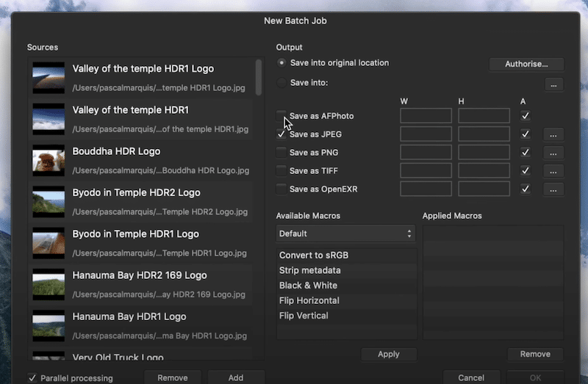Click path text ending ay HDR2 169 Logo.jpg
This screenshot has height=384, width=588.
[x=159, y=294]
